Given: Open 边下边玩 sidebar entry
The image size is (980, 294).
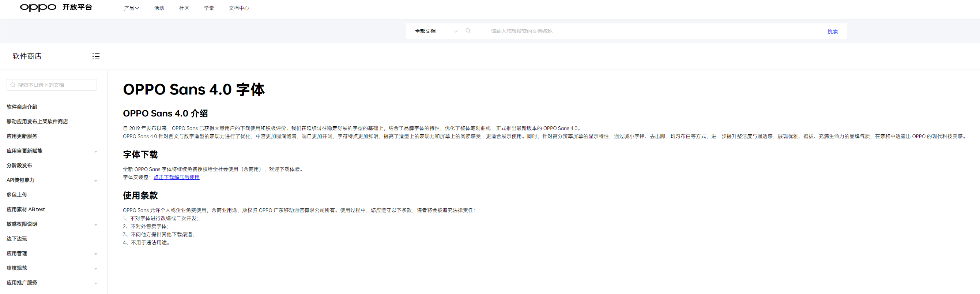Looking at the screenshot, I should click(x=17, y=239).
